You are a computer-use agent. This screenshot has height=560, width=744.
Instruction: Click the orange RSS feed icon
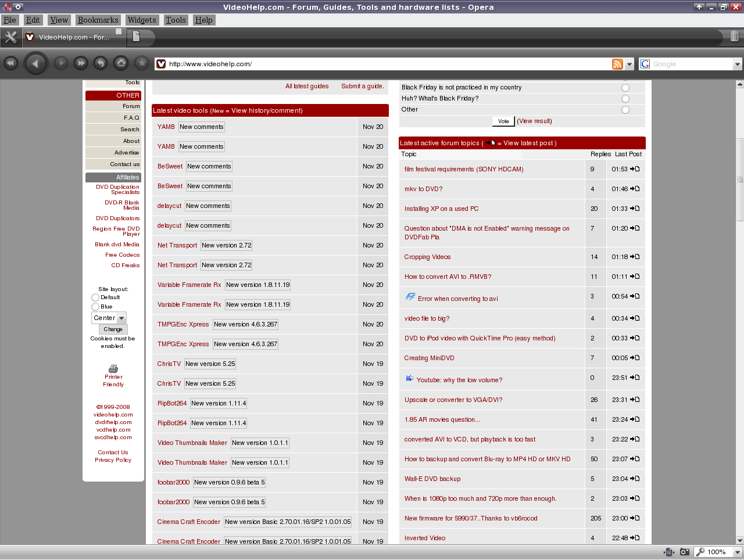[617, 64]
